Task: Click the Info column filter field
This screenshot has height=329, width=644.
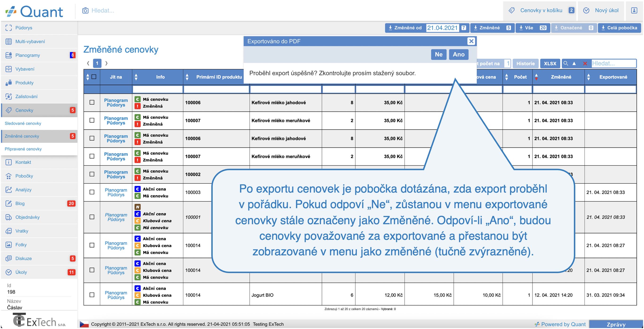Action: (x=158, y=89)
